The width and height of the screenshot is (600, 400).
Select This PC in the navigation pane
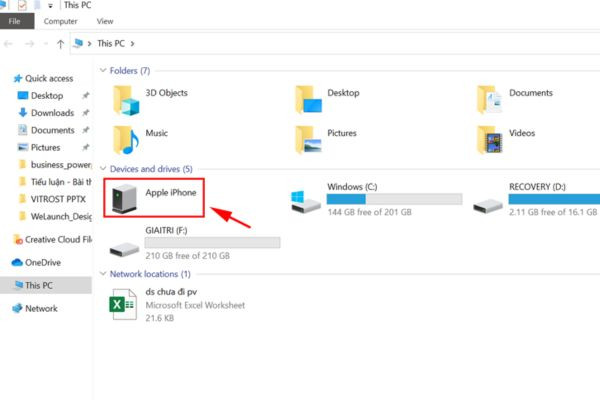46,285
